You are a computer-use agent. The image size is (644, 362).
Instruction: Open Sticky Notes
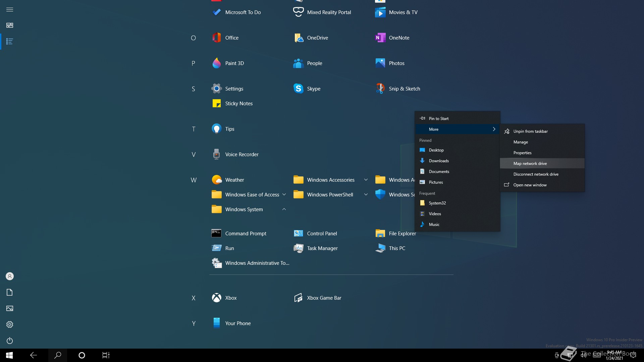tap(232, 104)
